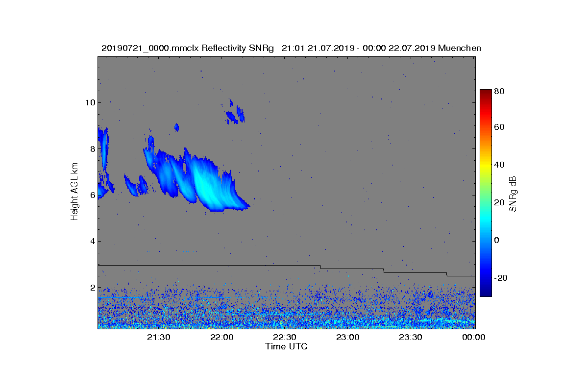The width and height of the screenshot is (588, 392).
Task: Click the 23:00 time tick label
Action: (x=347, y=338)
